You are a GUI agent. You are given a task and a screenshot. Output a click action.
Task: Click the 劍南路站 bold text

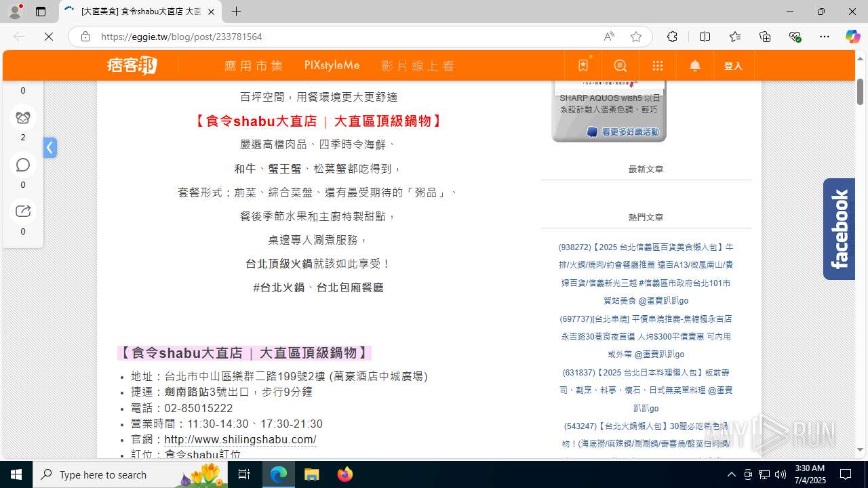[186, 392]
